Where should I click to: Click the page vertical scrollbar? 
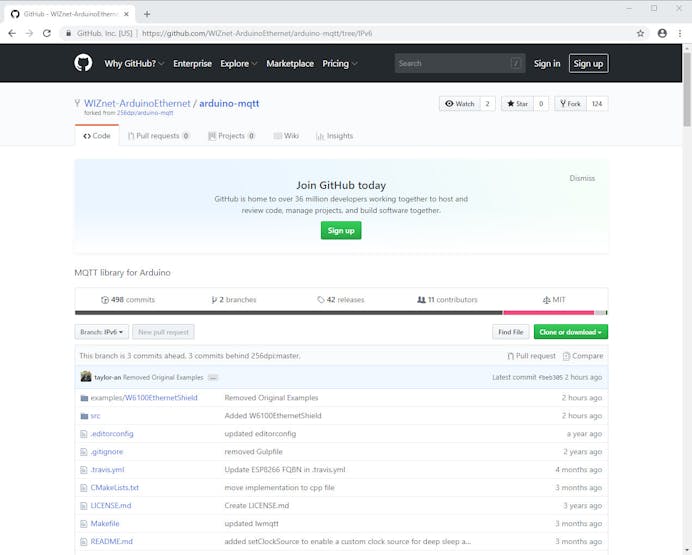[687, 90]
